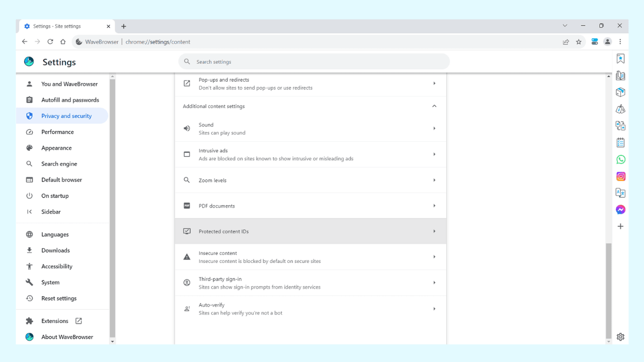The width and height of the screenshot is (644, 362).
Task: Click the 3D box package icon in sidebar
Action: 620,92
